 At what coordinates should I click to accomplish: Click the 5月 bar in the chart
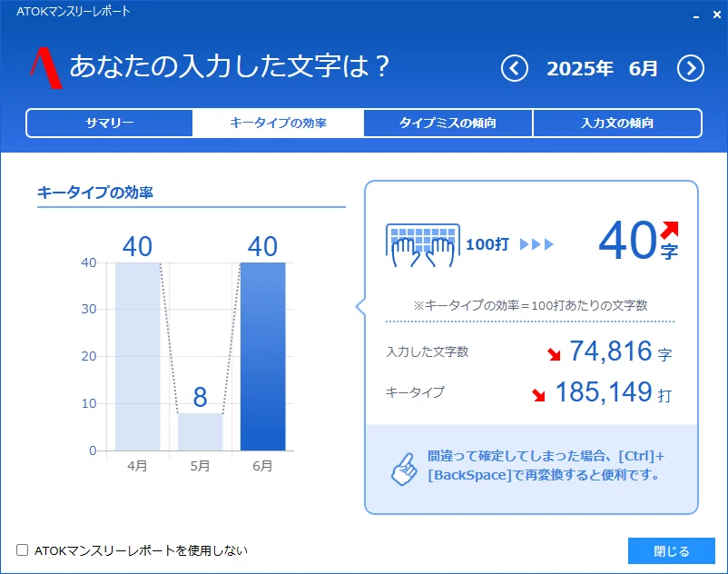click(x=200, y=431)
